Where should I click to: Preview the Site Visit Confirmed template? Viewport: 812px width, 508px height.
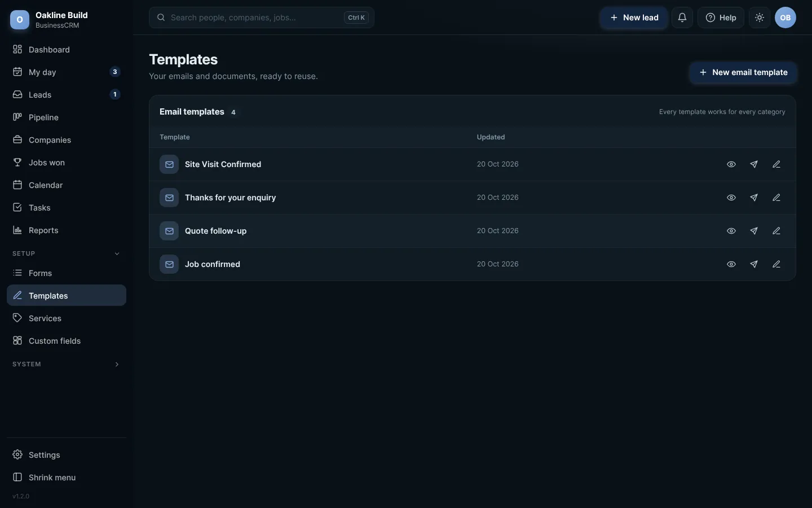731,164
